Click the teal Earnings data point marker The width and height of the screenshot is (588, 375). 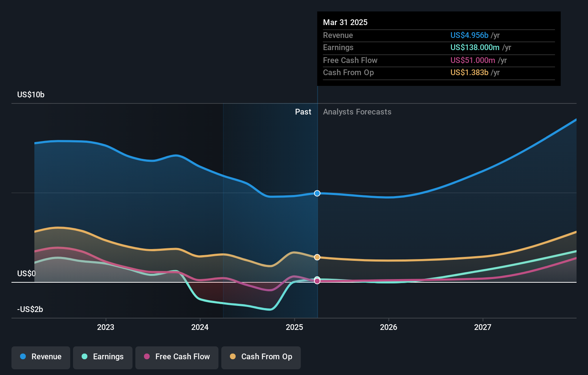[317, 279]
